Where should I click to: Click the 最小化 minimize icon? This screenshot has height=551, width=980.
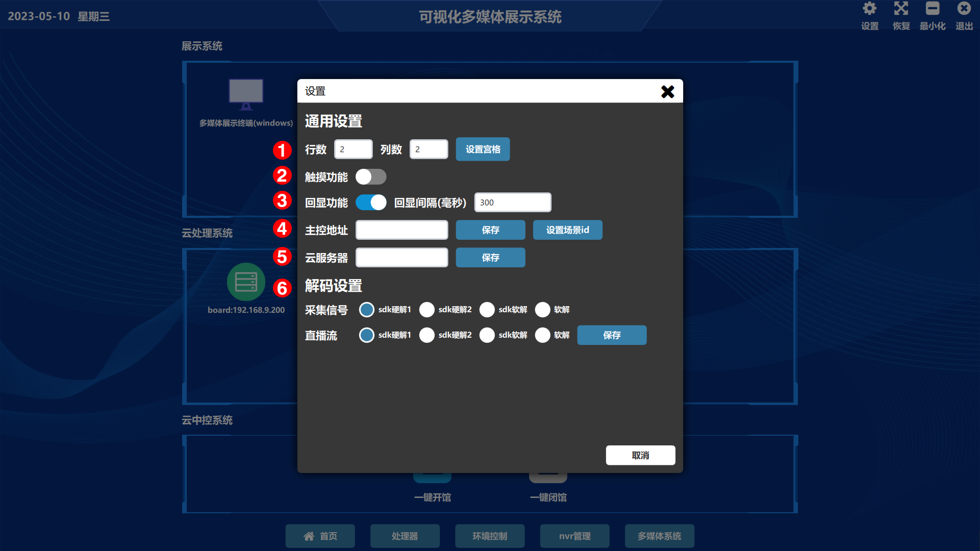[933, 9]
